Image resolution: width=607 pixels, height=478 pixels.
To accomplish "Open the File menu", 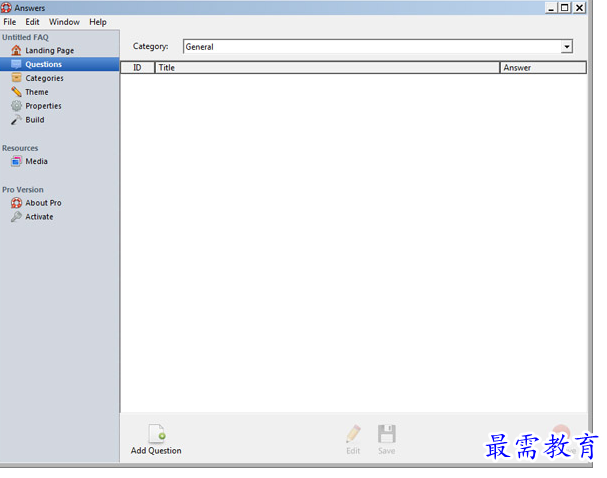I will tap(10, 22).
